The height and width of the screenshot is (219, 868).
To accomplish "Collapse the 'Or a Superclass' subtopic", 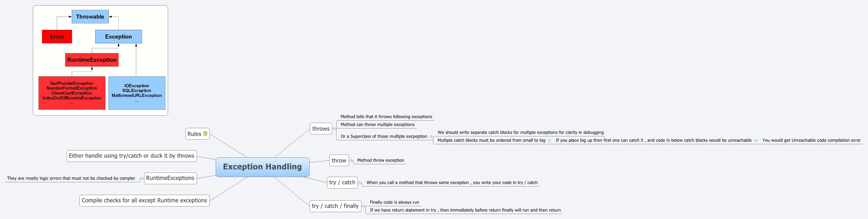I will tap(431, 137).
